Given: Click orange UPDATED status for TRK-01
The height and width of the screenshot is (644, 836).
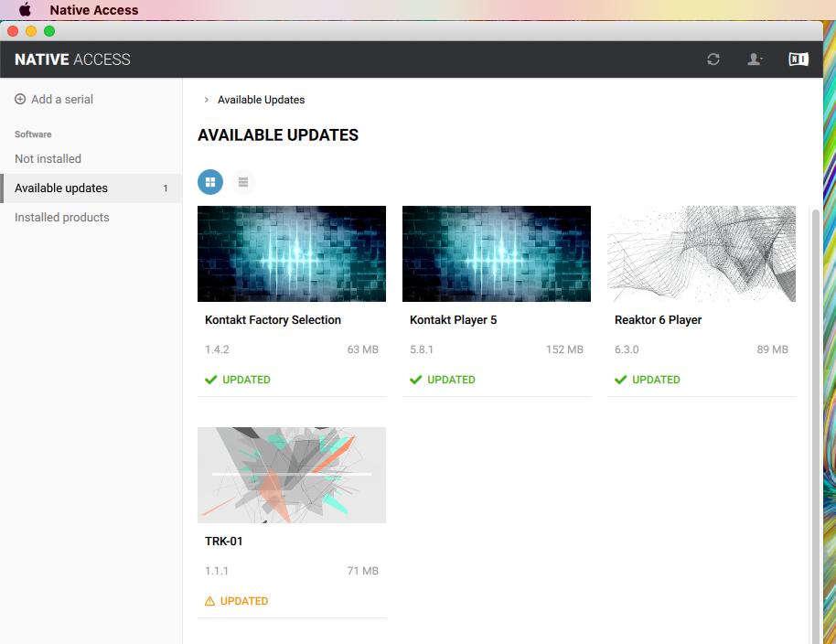Looking at the screenshot, I should tap(244, 601).
